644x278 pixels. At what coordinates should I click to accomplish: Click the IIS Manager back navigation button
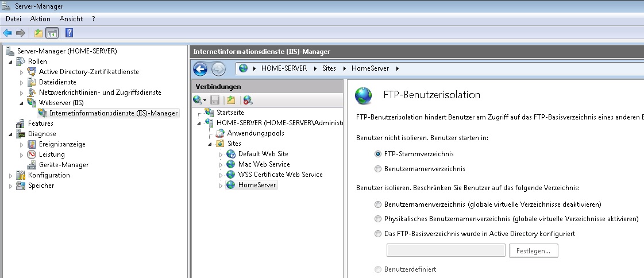click(200, 68)
